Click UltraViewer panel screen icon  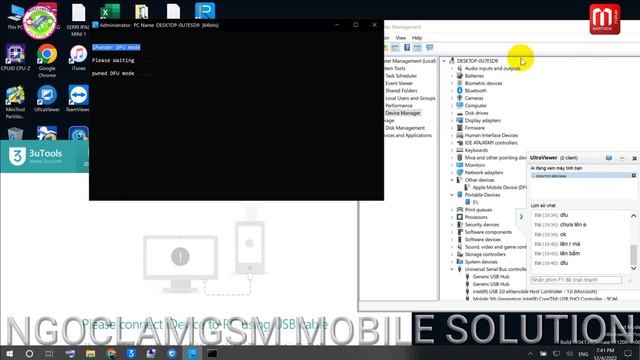(x=609, y=158)
